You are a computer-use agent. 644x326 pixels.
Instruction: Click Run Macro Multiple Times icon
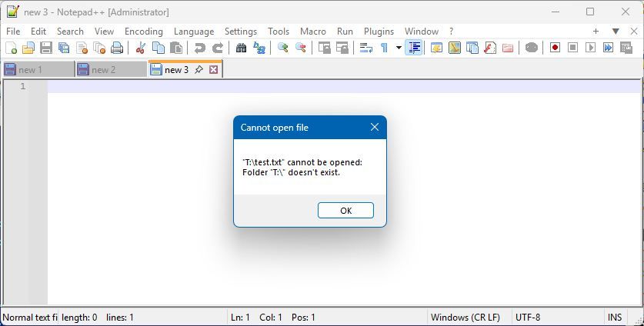tap(609, 48)
